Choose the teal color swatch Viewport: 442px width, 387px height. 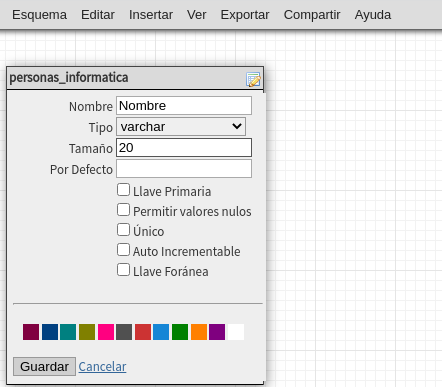68,332
